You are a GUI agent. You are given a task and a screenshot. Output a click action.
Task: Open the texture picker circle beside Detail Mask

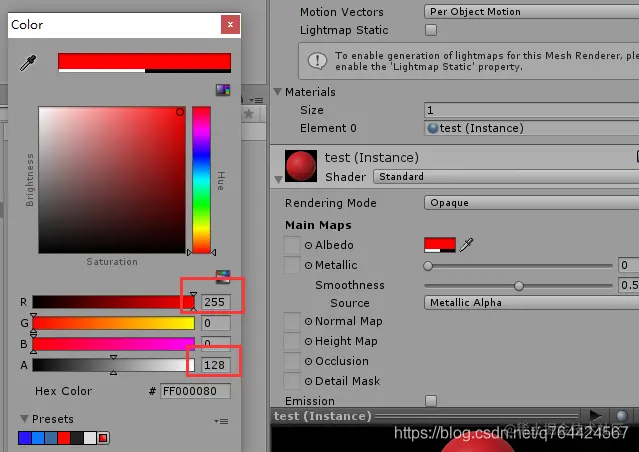click(308, 381)
